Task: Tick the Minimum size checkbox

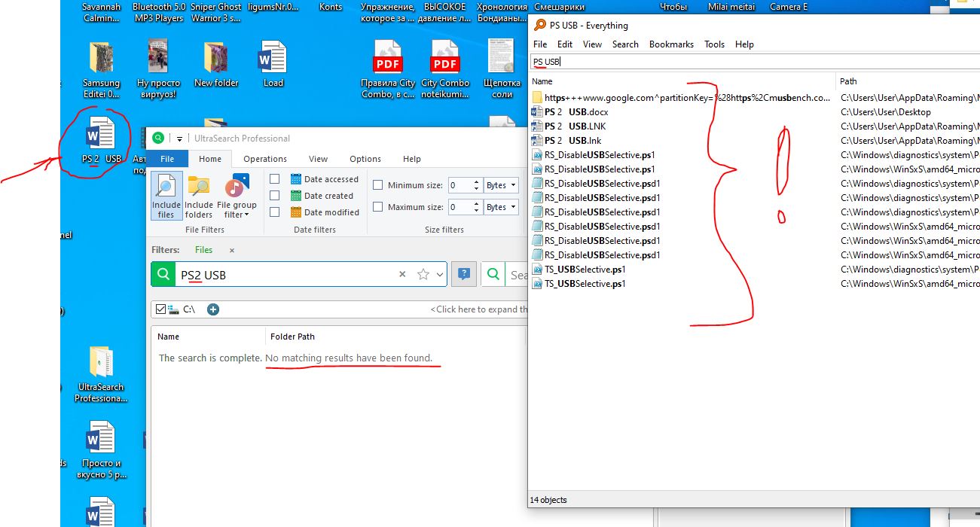Action: [378, 185]
